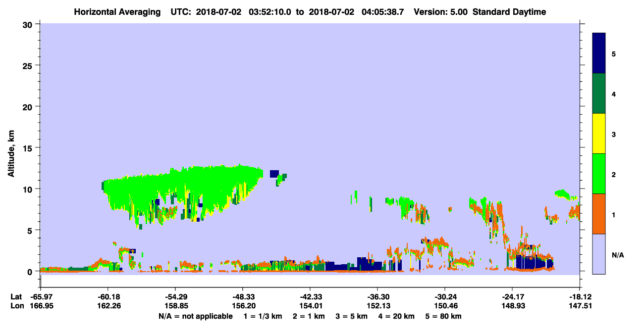Image resolution: width=644 pixels, height=330 pixels.
Task: Click the dark green level 4 legend swatch
Action: [599, 94]
